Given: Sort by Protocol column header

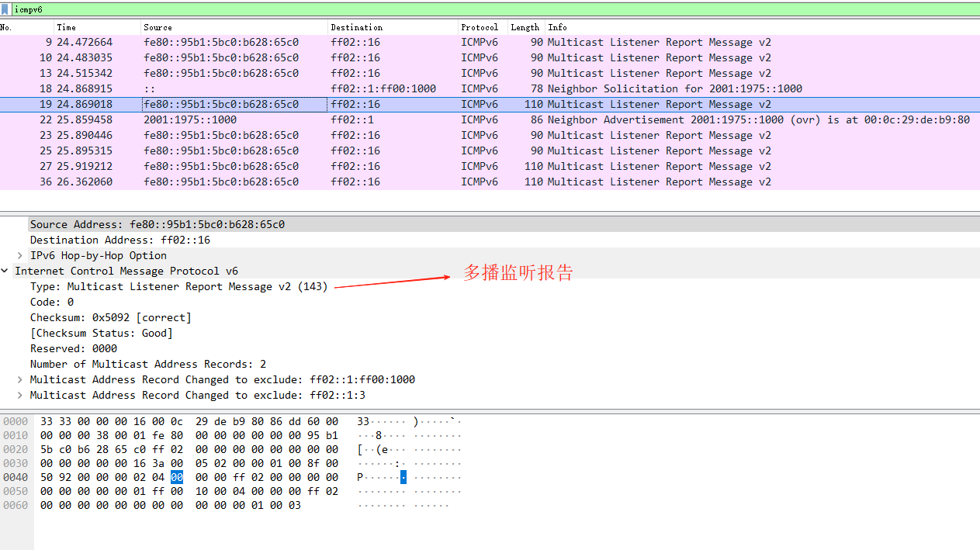Looking at the screenshot, I should pyautogui.click(x=483, y=27).
